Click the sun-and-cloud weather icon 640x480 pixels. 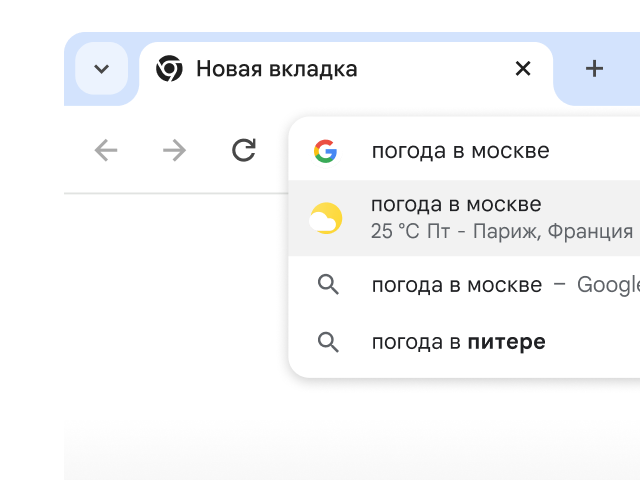pyautogui.click(x=326, y=218)
